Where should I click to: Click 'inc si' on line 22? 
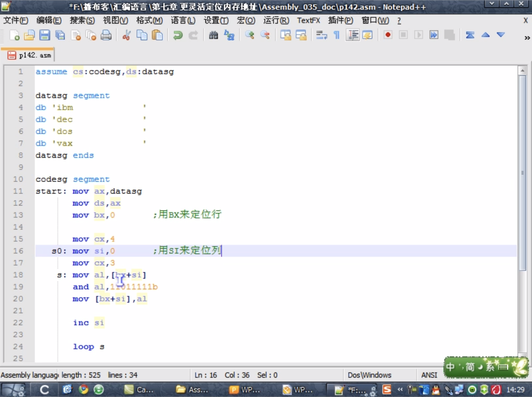(x=89, y=323)
